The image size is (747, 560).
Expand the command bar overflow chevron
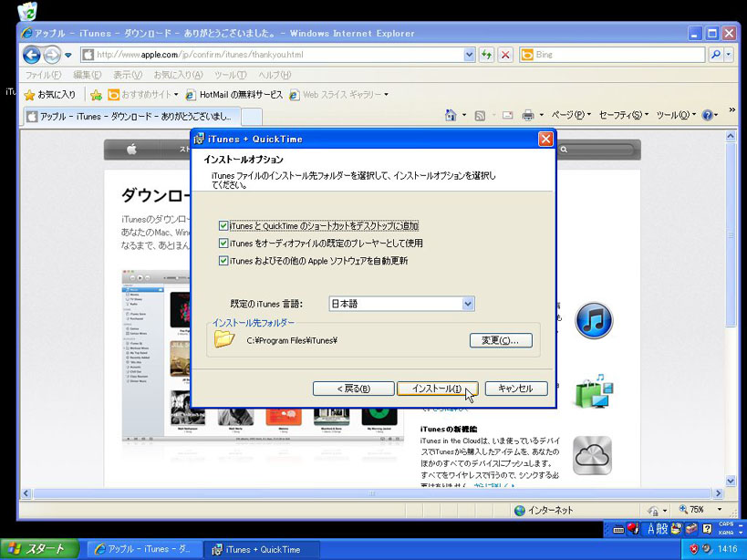[x=732, y=110]
